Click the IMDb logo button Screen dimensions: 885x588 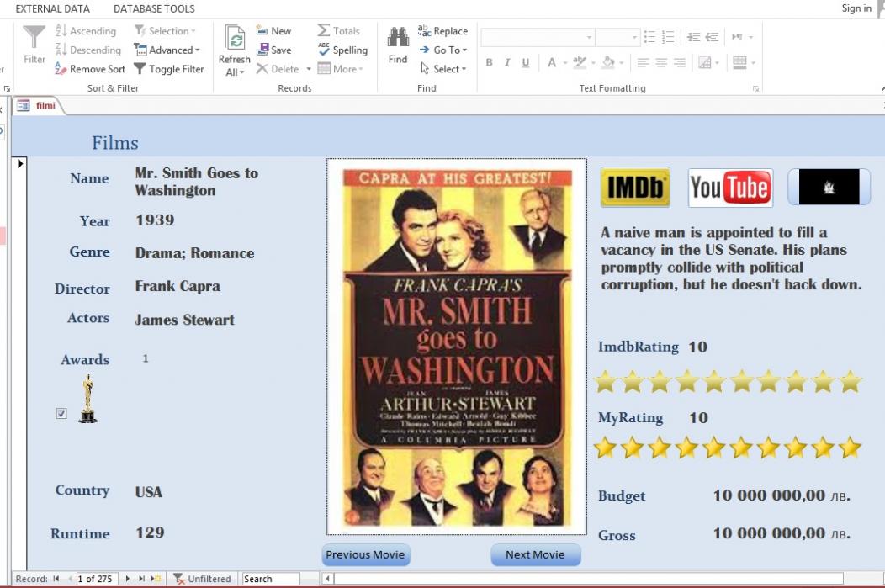(635, 188)
